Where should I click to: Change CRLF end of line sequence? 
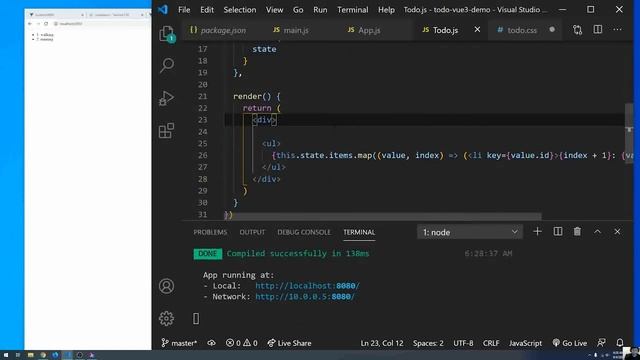(x=491, y=343)
